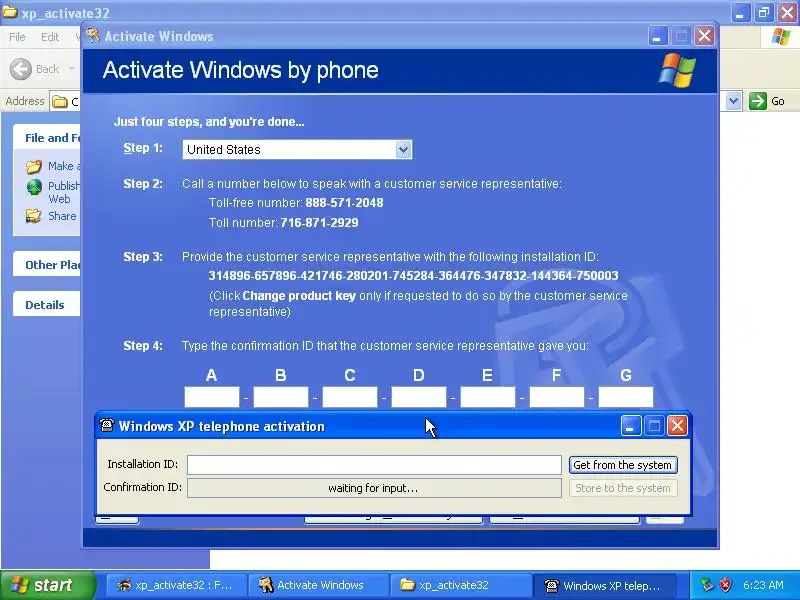The width and height of the screenshot is (800, 600).
Task: Click confirmation ID box F
Action: (x=557, y=397)
